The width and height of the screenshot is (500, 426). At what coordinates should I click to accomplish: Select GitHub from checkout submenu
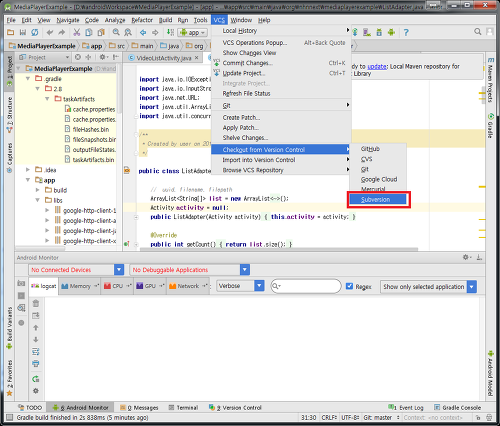pyautogui.click(x=378, y=149)
